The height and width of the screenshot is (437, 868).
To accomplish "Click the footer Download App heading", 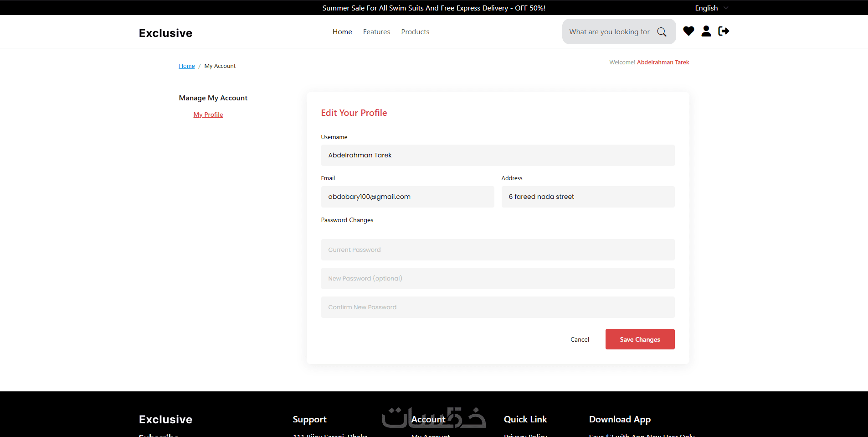I will click(620, 420).
